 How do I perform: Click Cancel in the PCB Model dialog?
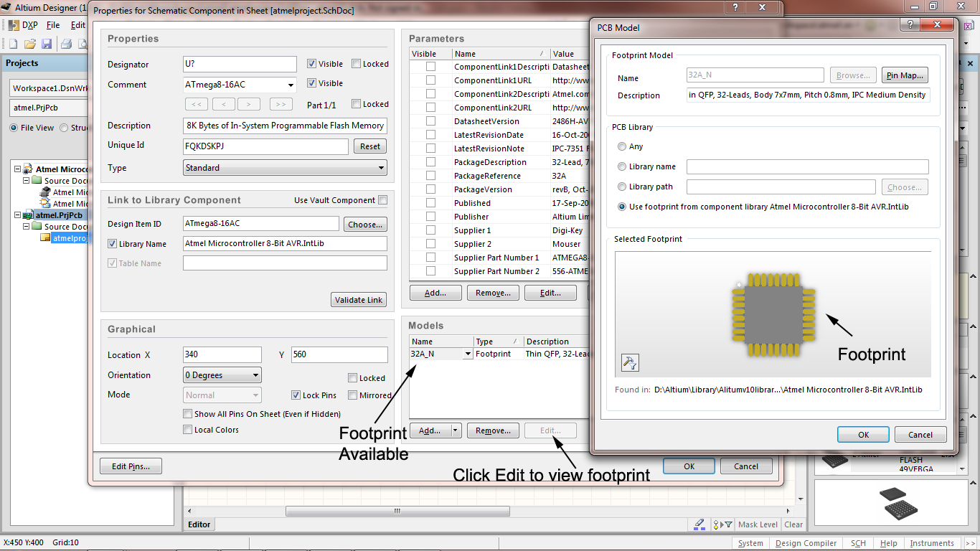920,434
